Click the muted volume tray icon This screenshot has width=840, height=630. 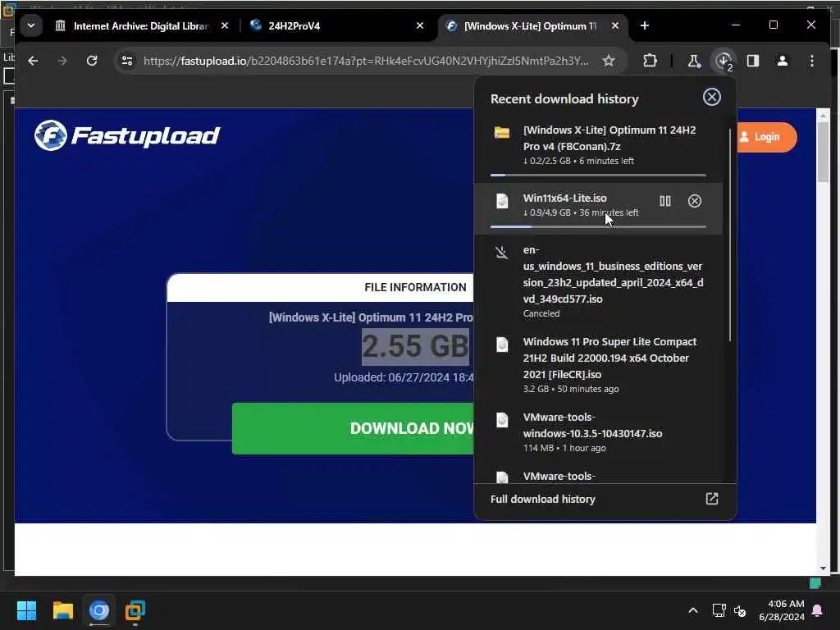pyautogui.click(x=740, y=610)
